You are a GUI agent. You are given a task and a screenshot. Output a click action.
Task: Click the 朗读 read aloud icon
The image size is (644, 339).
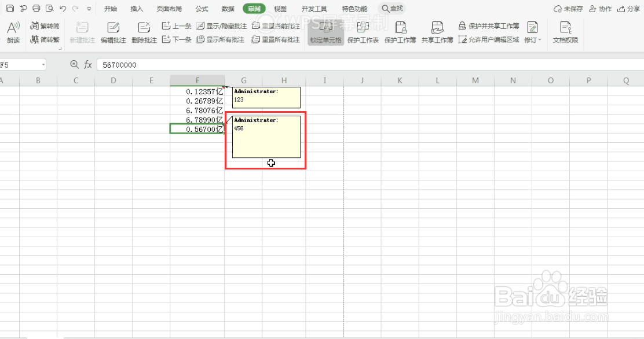[x=13, y=32]
